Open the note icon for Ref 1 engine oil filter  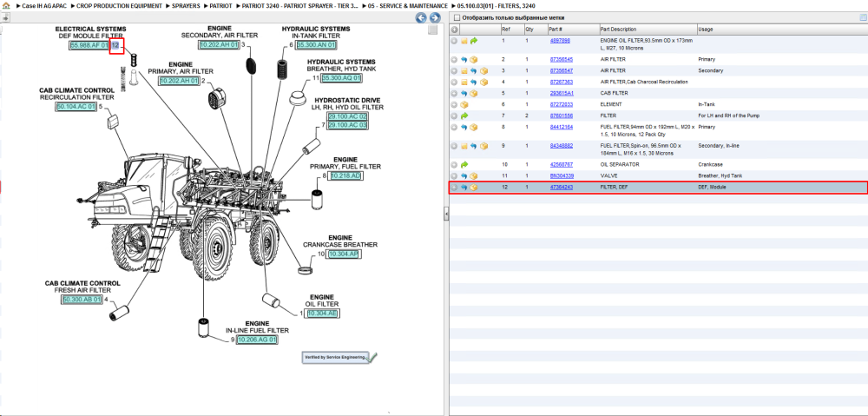click(464, 41)
